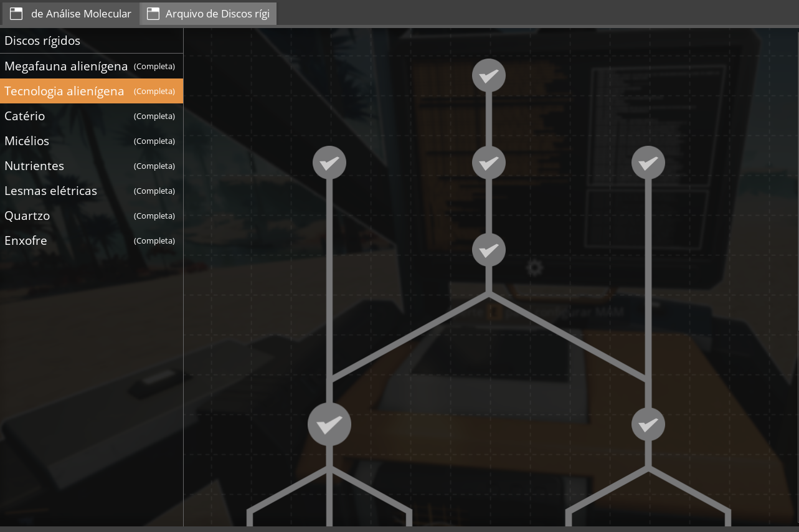Click the (Completa) status beside Quartzo
799x532 pixels.
tap(154, 216)
